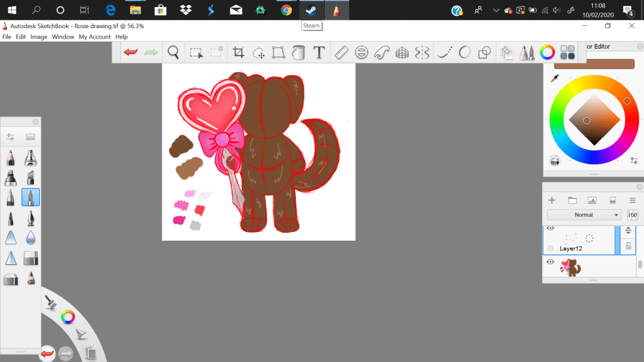Open the Image menu
644x362 pixels.
point(39,37)
